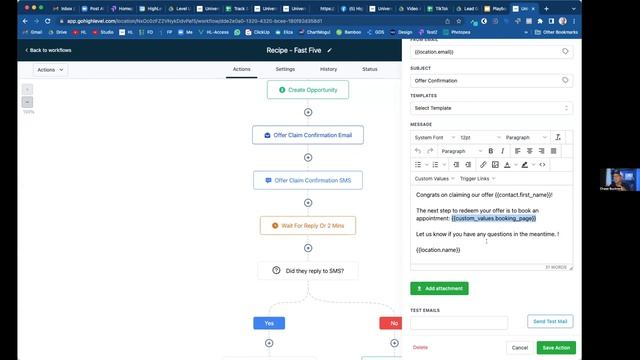Switch to the Actions tab

click(x=242, y=69)
